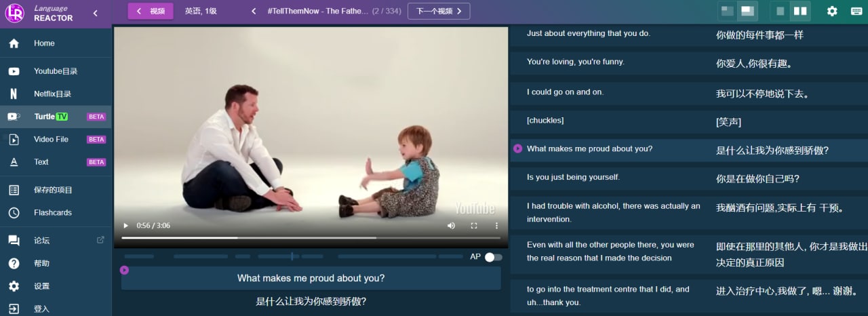The image size is (868, 316).
Task: Click the Chinese translation under the video
Action: 311,301
